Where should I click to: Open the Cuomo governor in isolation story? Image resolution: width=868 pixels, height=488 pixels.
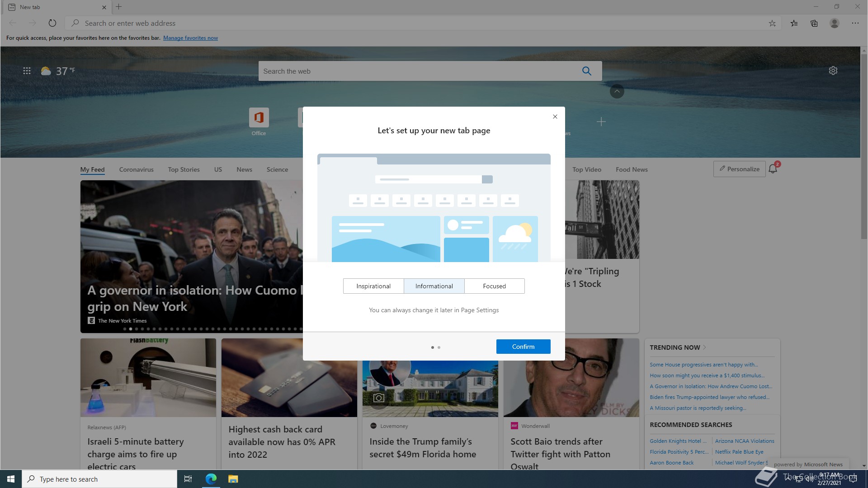coord(192,257)
